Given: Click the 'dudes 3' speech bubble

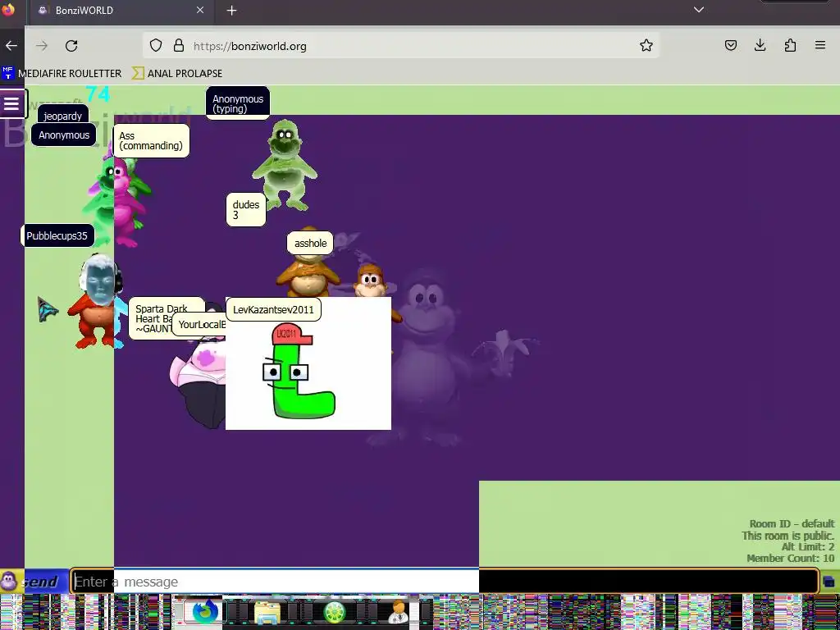Looking at the screenshot, I should click(x=246, y=209).
